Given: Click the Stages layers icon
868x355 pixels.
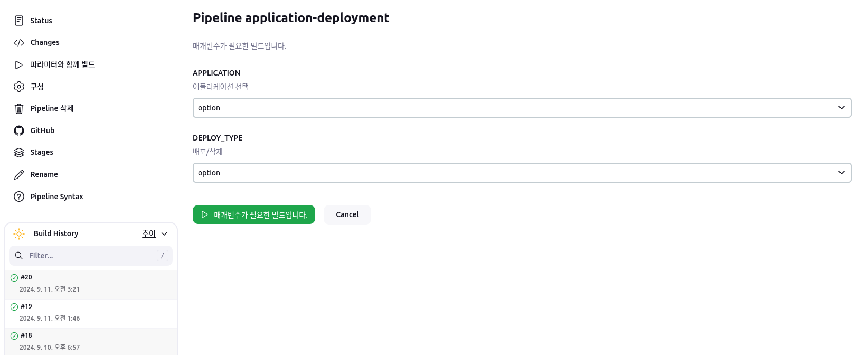Looking at the screenshot, I should click(19, 153).
